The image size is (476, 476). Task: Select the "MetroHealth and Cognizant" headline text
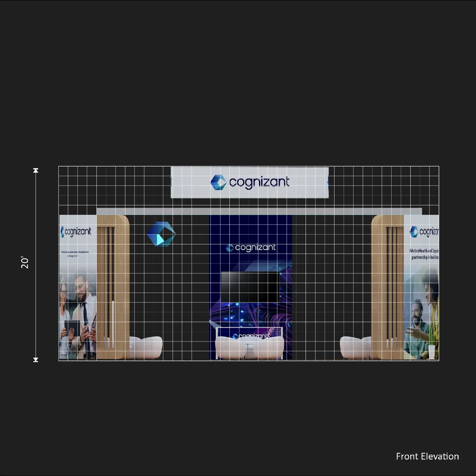(x=424, y=254)
